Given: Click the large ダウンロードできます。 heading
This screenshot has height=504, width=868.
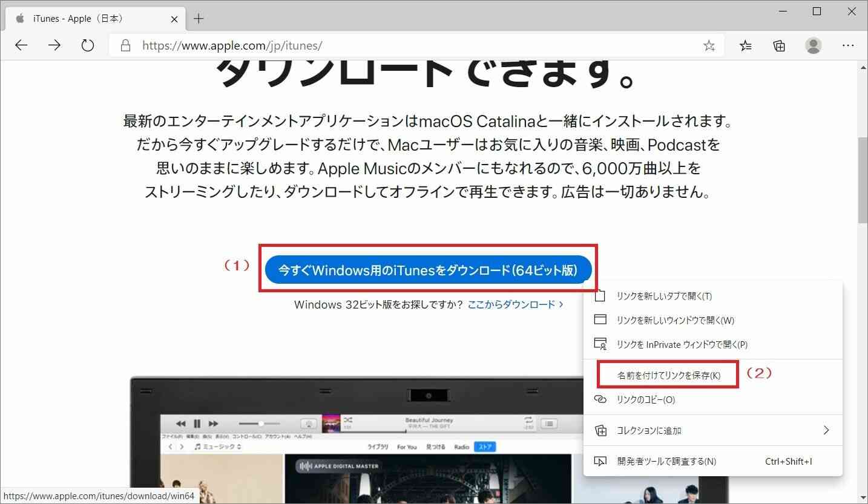Looking at the screenshot, I should point(426,74).
